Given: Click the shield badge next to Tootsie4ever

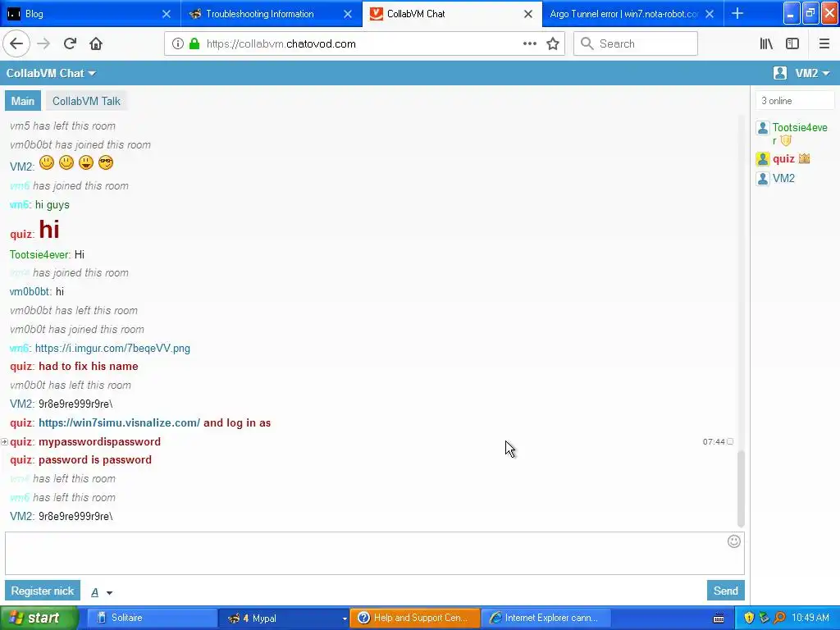Looking at the screenshot, I should click(x=786, y=140).
